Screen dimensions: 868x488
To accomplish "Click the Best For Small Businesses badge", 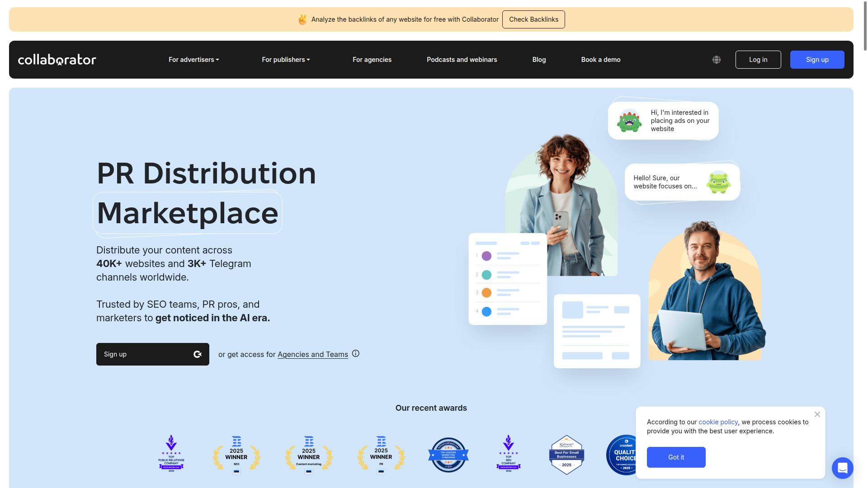I will pos(566,455).
